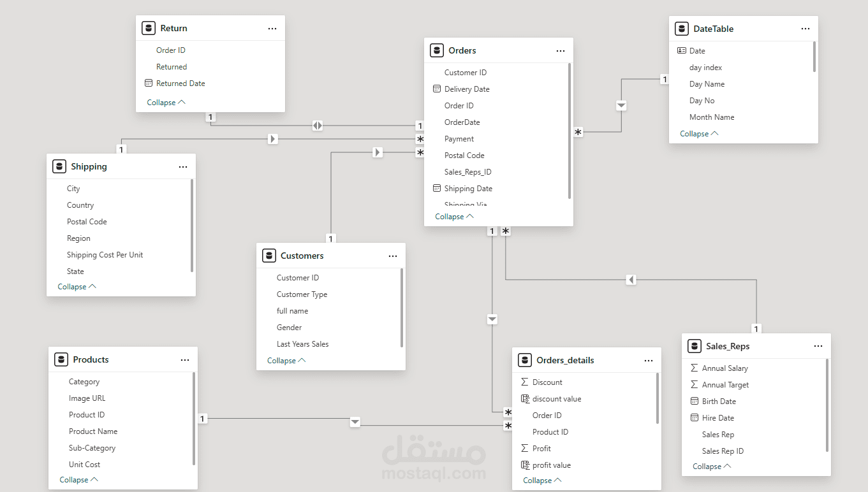The image size is (868, 492).
Task: Click sigma icon beside Discount field
Action: [x=525, y=382]
